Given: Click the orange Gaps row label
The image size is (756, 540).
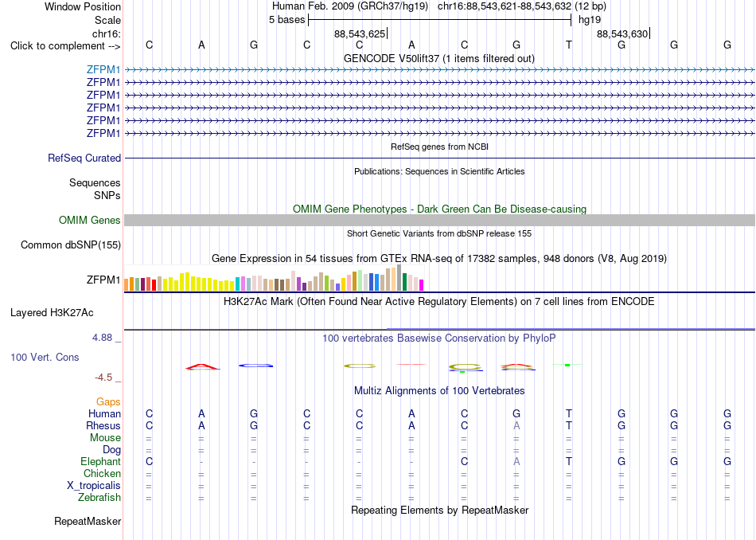Looking at the screenshot, I should click(108, 402).
